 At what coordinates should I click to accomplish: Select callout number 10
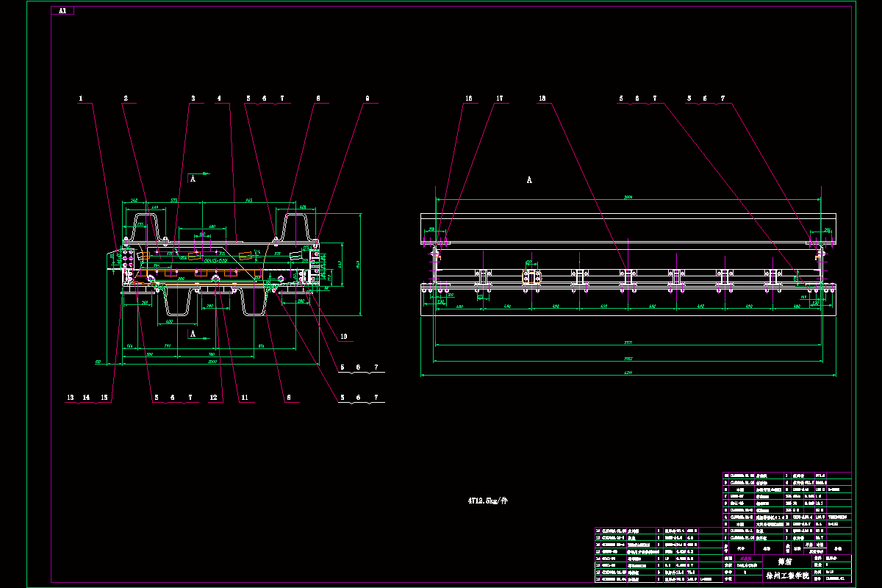343,337
